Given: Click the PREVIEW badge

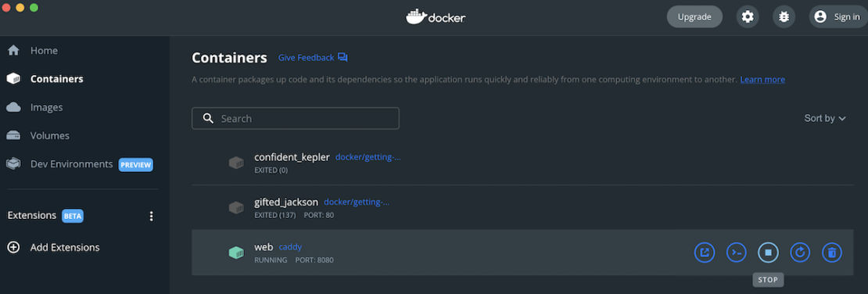Looking at the screenshot, I should pyautogui.click(x=135, y=164).
